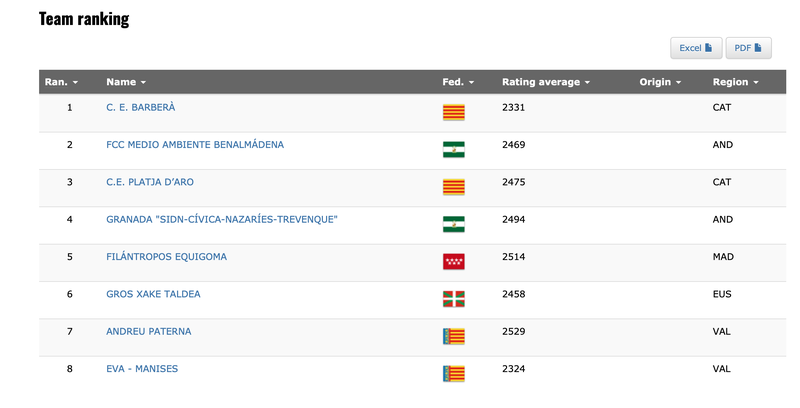Image resolution: width=800 pixels, height=408 pixels.
Task: Sort teams by the Name column header
Action: click(x=126, y=82)
